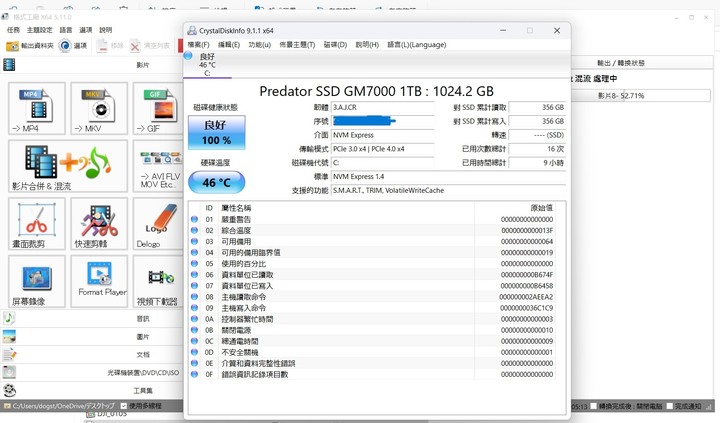Expand the 光碟機裝置\DVD\CD\ISO category
This screenshot has width=720, height=423.
pos(92,372)
